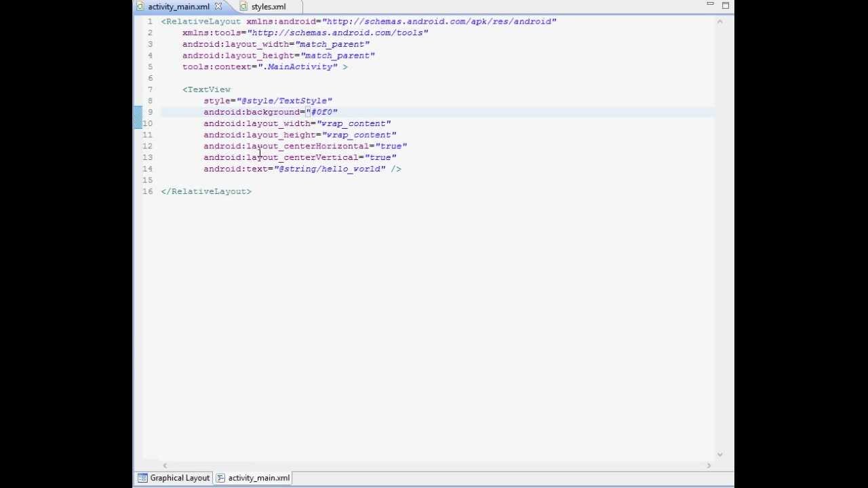
Task: Click the "@style/TextStyle" value
Action: [x=284, y=101]
